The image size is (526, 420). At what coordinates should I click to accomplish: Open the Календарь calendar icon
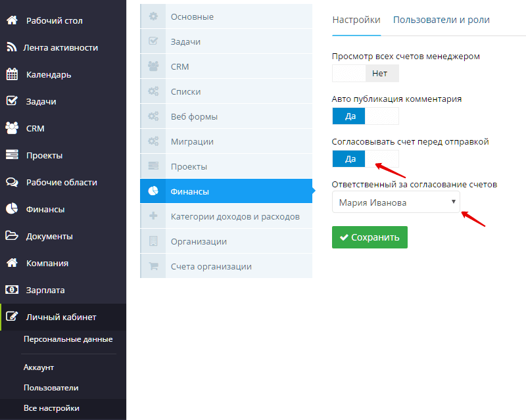coord(11,74)
